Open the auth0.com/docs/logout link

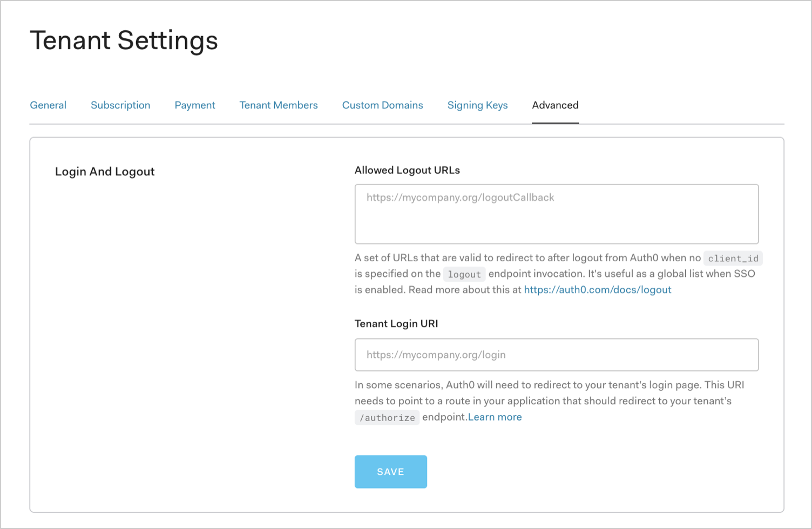[598, 290]
